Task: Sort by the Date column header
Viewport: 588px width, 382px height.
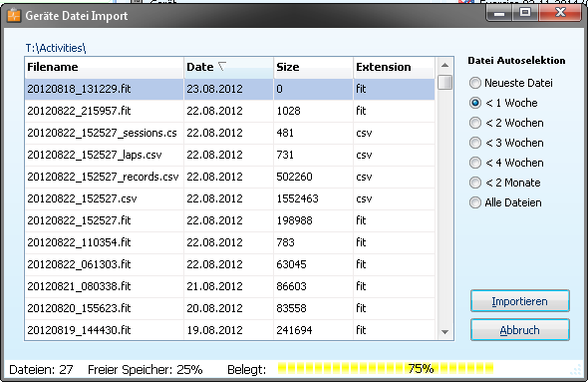Action: (229, 67)
